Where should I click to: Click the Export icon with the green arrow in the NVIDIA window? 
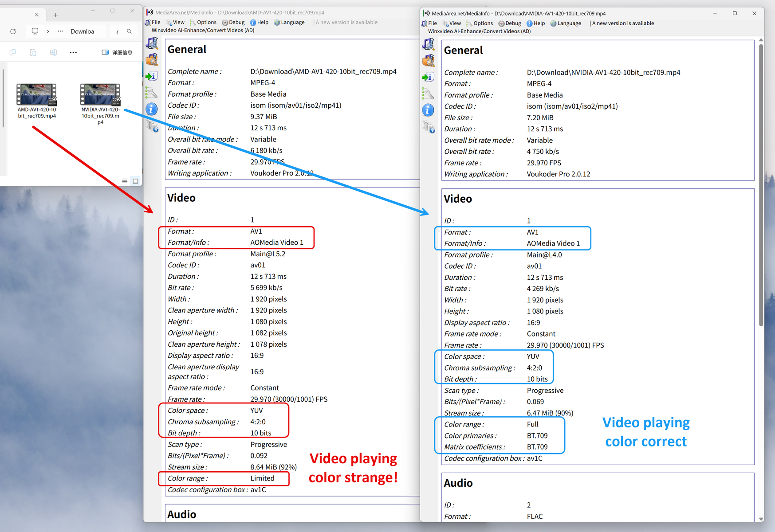point(429,78)
